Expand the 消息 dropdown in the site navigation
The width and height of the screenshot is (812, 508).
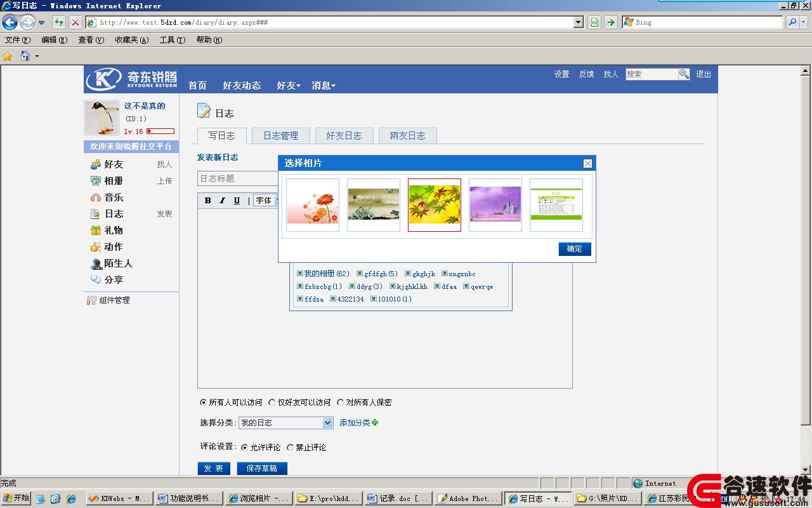(x=324, y=86)
